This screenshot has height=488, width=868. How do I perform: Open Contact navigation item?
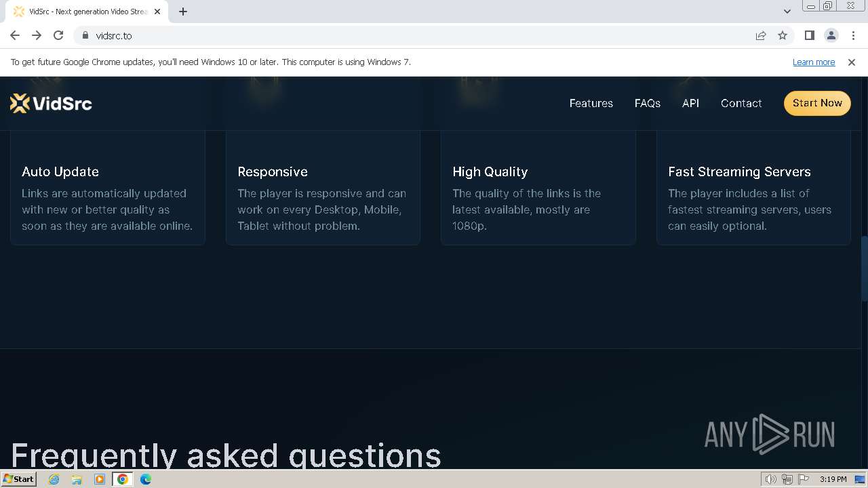[x=741, y=103]
